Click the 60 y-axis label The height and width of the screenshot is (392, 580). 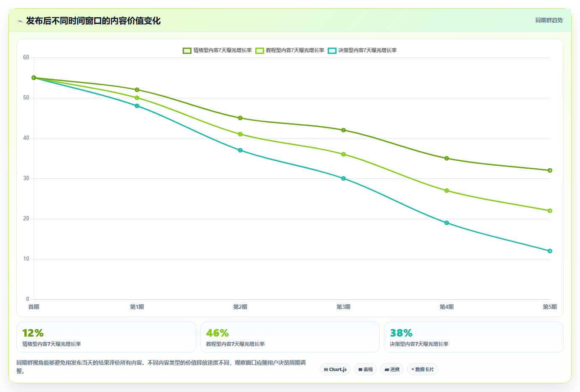click(x=26, y=57)
